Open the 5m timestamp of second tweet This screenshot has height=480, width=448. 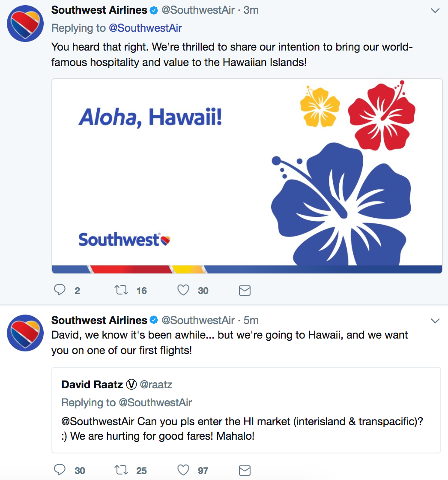coord(251,320)
